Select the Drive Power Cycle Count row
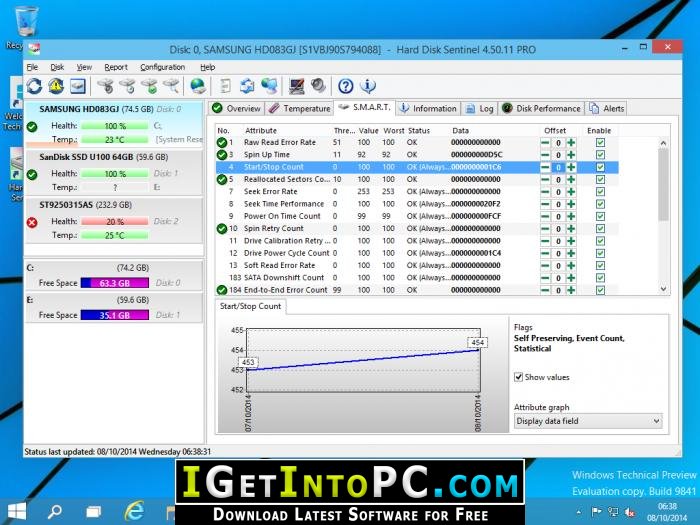 click(x=417, y=253)
